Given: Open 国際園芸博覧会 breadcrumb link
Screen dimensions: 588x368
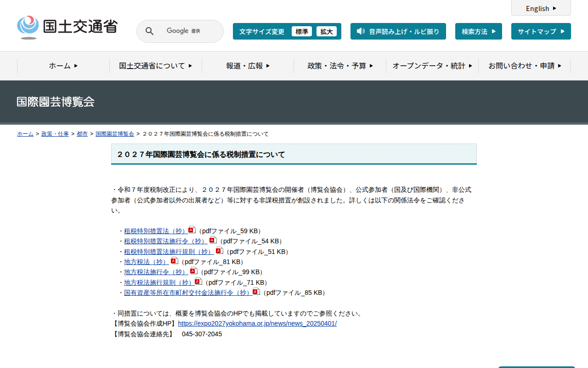Looking at the screenshot, I should tap(115, 134).
